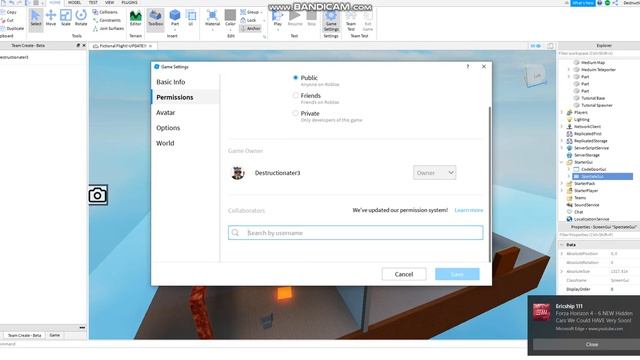This screenshot has height=360, width=640.
Task: Open the Terrain Editor
Action: [136, 18]
